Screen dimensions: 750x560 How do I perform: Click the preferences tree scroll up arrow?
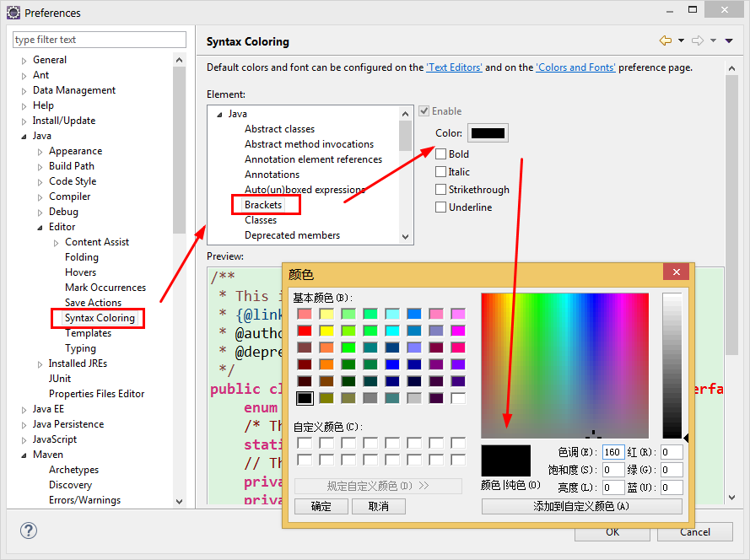pos(180,60)
